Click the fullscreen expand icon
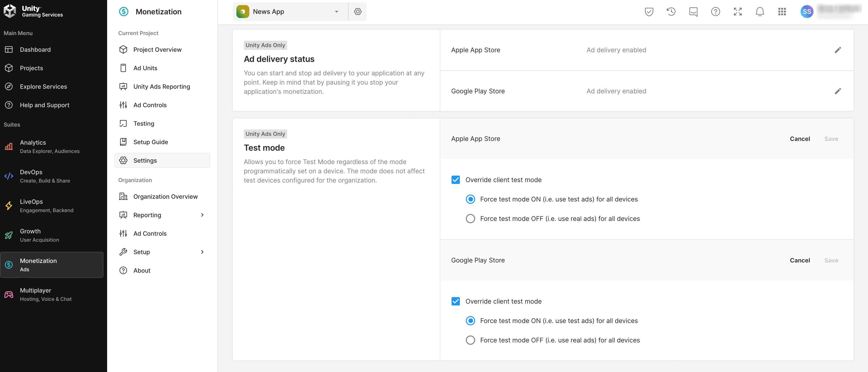 pos(738,12)
